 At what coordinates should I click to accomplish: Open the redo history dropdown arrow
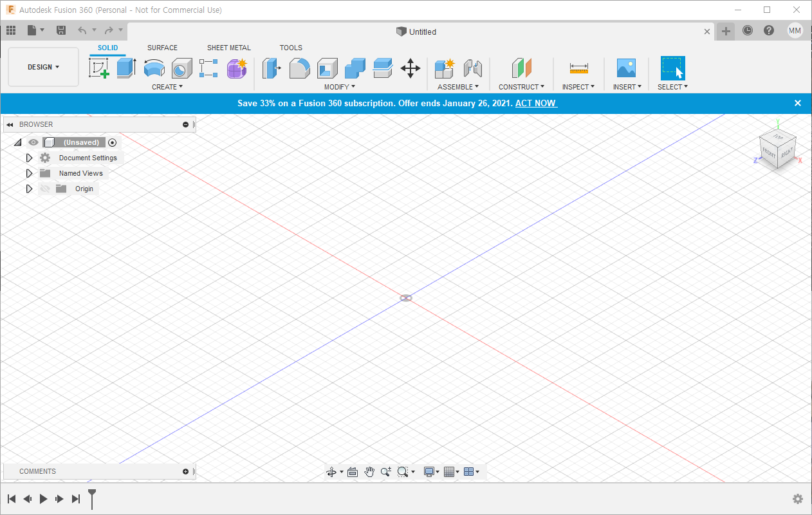pyautogui.click(x=120, y=30)
